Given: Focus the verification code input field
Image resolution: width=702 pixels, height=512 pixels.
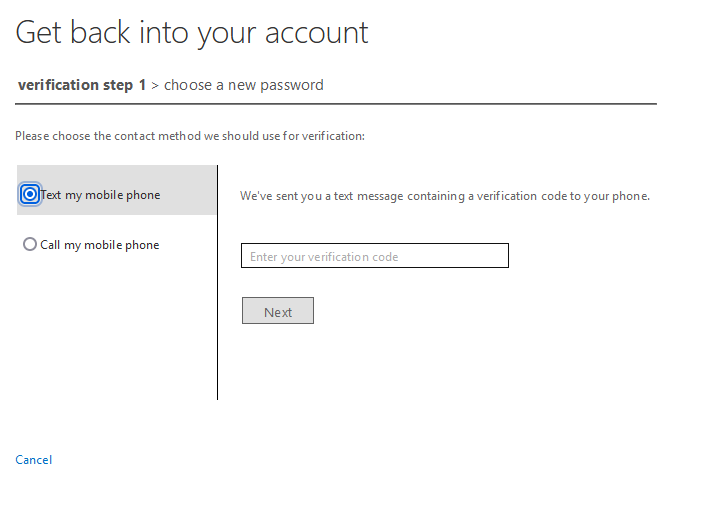Looking at the screenshot, I should pos(374,256).
